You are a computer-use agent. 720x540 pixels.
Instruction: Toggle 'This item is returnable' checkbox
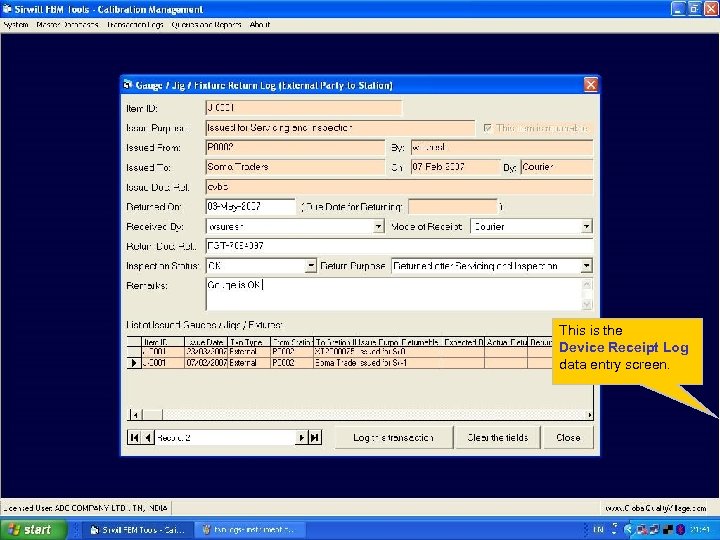488,128
